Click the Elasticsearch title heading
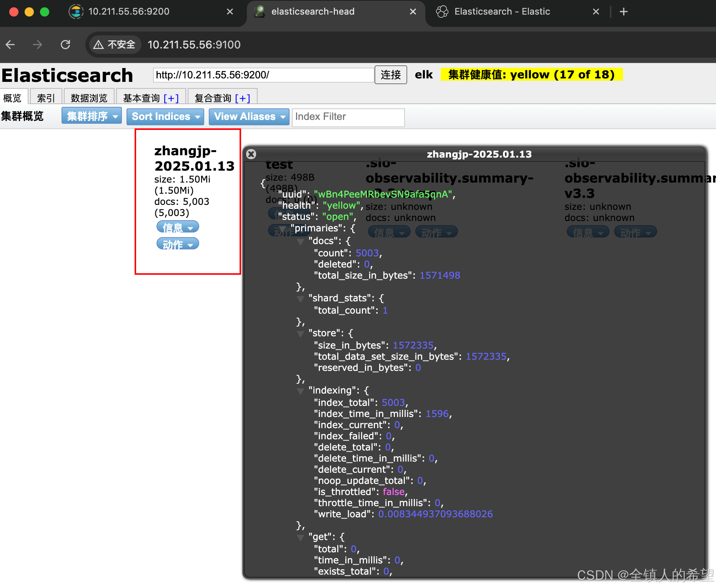 67,75
